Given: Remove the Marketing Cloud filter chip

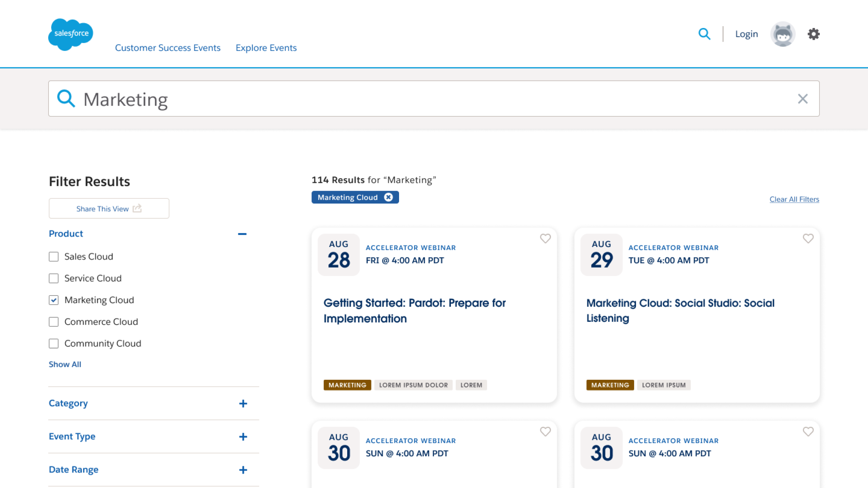Looking at the screenshot, I should [x=388, y=197].
